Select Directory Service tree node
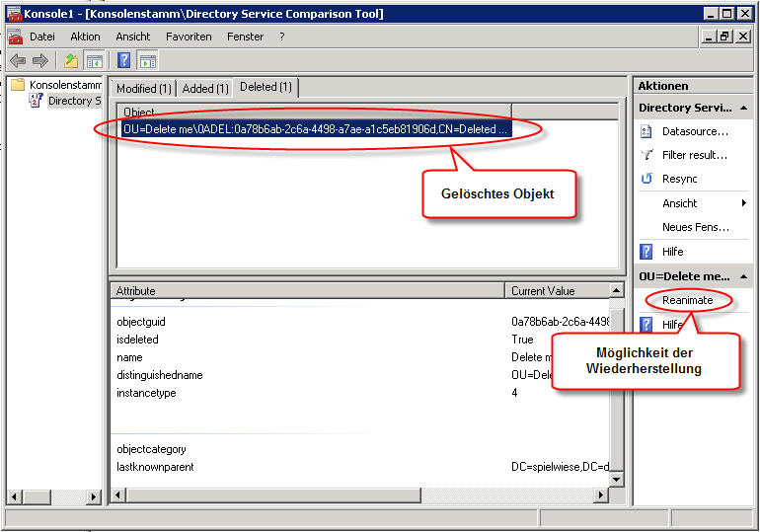This screenshot has width=760, height=532. pos(75,101)
